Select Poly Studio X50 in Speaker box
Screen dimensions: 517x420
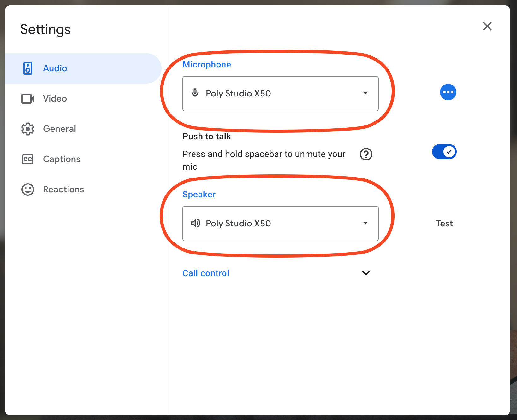tap(238, 223)
